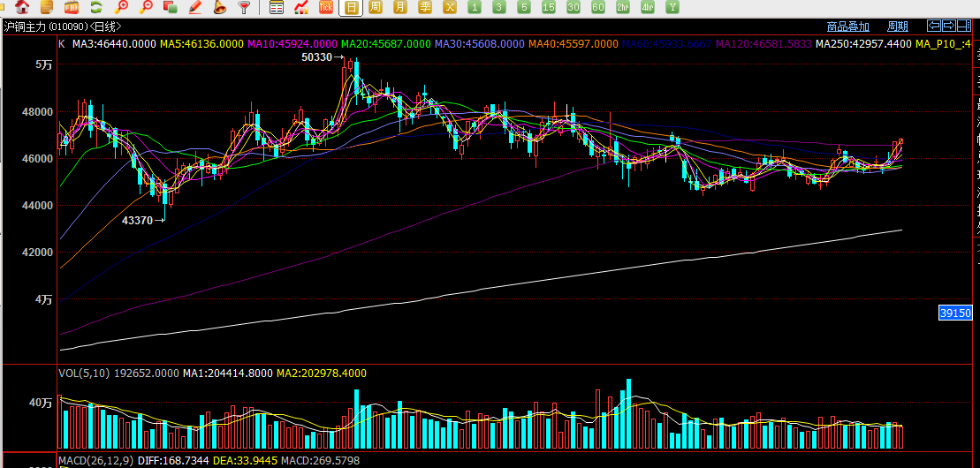Toggle the side panel layout button

[x=966, y=26]
